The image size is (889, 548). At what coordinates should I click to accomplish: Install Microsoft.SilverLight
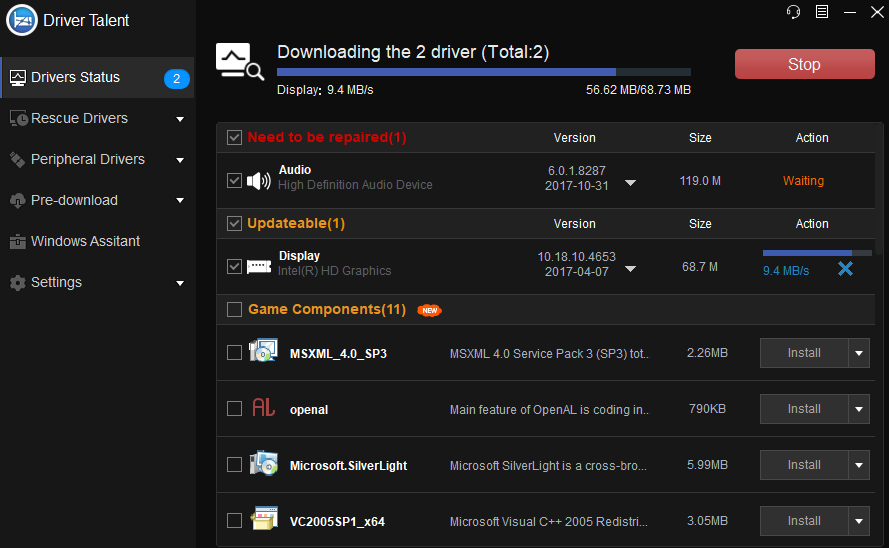pos(804,465)
